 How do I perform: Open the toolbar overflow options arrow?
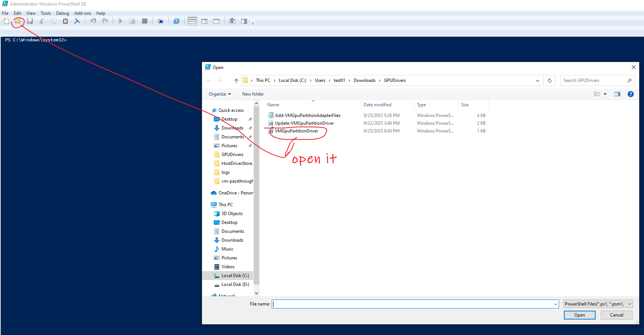click(253, 23)
